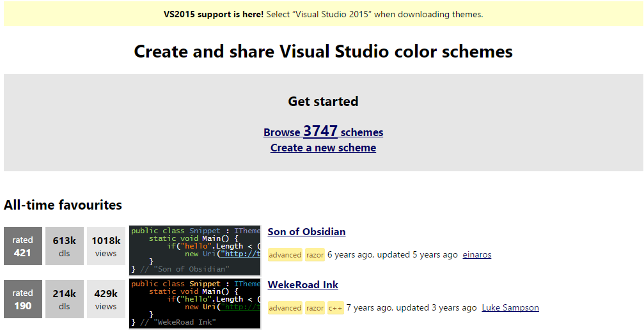Click the '7 years ago, updated 3 years ago' text
Viewport: 644px width, 331px height.
411,307
